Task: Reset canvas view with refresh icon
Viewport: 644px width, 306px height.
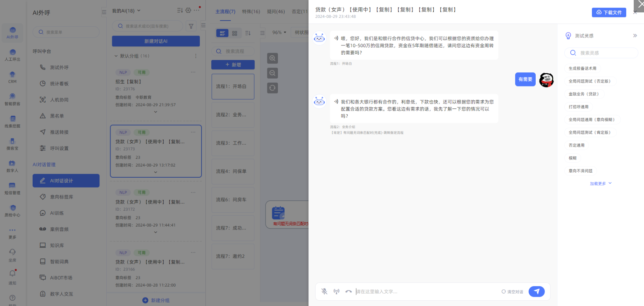Action: pyautogui.click(x=272, y=88)
